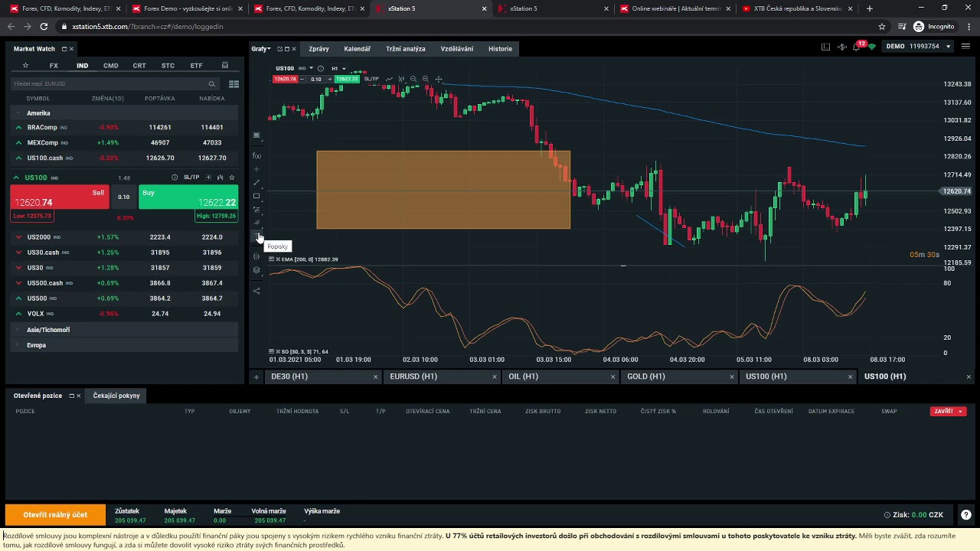
Task: Select the trend line drawing tool
Action: (x=256, y=183)
